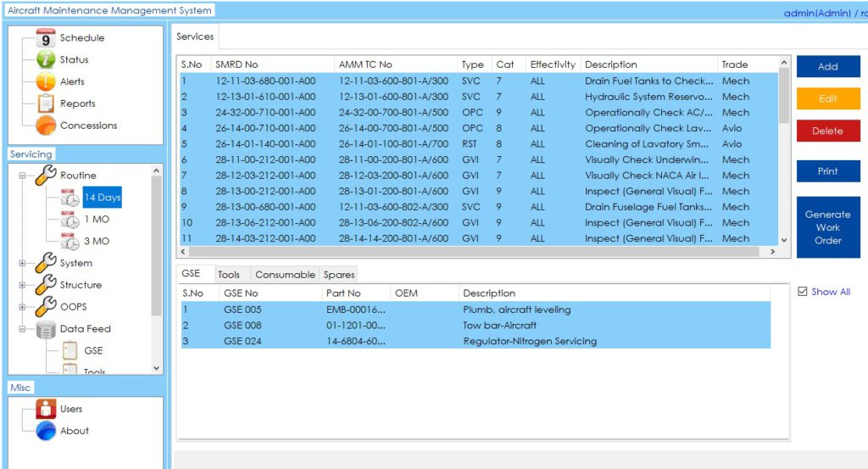Sort by the AMM TC No column header
Viewport: 868px width, 469px height.
click(397, 64)
